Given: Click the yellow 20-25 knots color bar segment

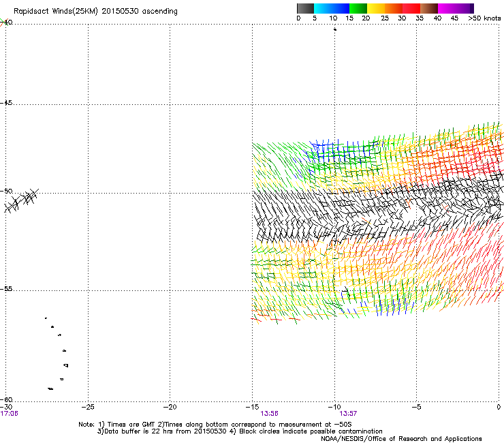Looking at the screenshot, I should (x=376, y=8).
